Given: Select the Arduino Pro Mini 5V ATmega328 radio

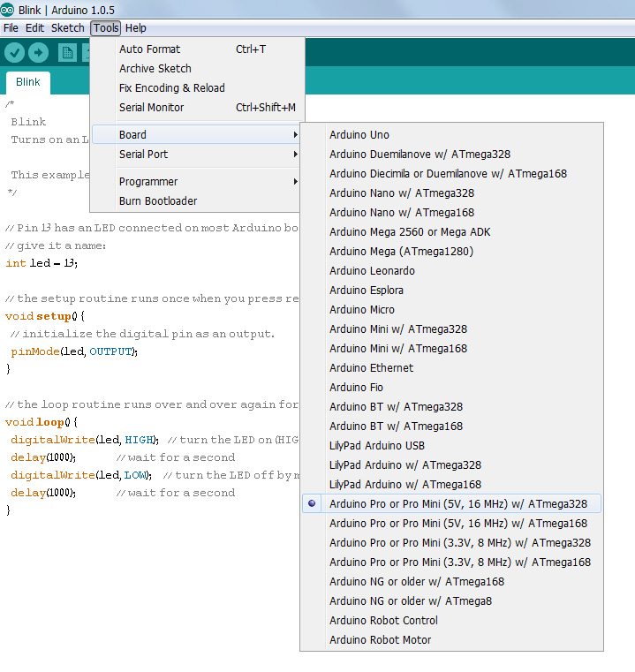Looking at the screenshot, I should (x=312, y=503).
